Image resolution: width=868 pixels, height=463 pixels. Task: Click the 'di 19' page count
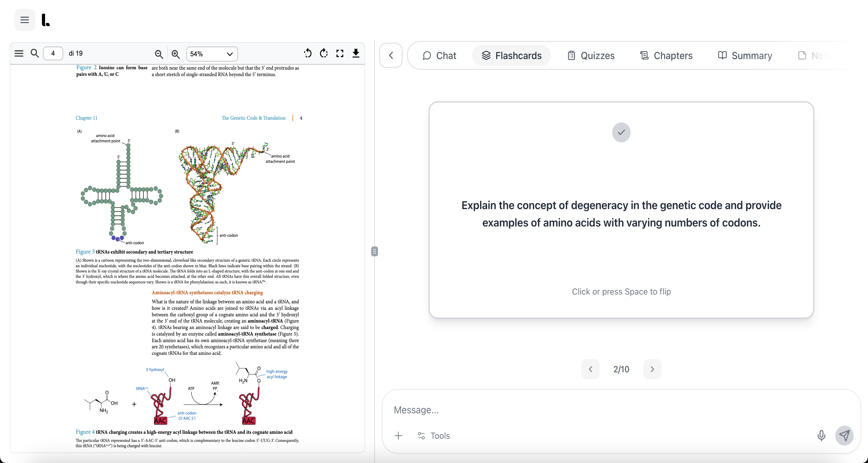click(75, 53)
